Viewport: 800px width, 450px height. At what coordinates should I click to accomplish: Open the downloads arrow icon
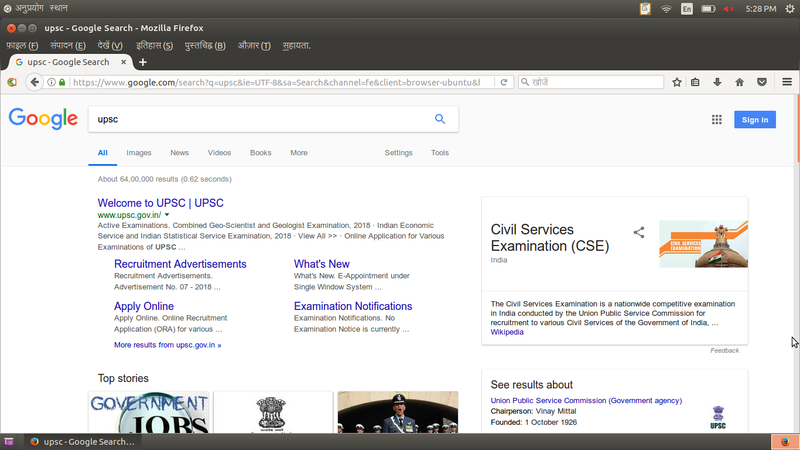coord(717,82)
